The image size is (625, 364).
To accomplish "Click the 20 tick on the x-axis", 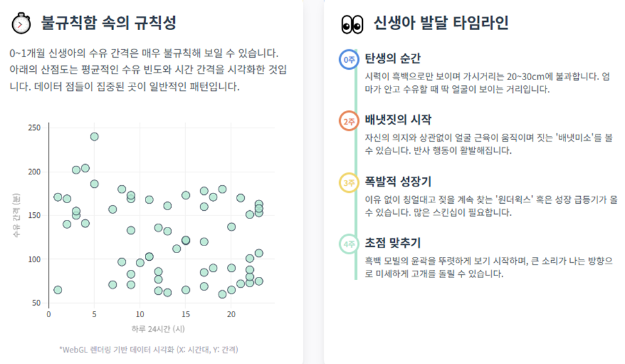I will coord(231,314).
